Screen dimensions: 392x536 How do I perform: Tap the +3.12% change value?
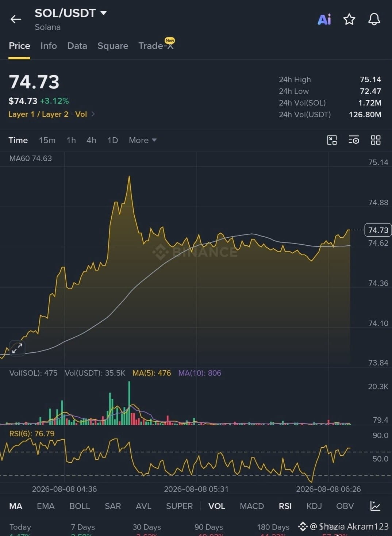click(x=54, y=101)
